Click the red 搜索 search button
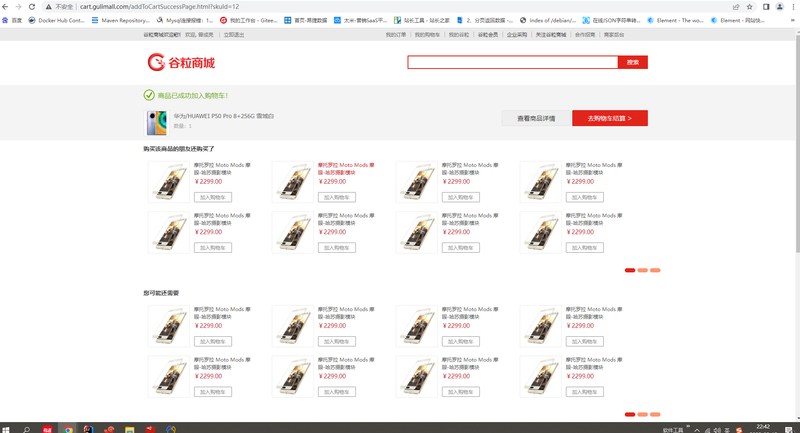This screenshot has width=800, height=433. click(x=633, y=62)
